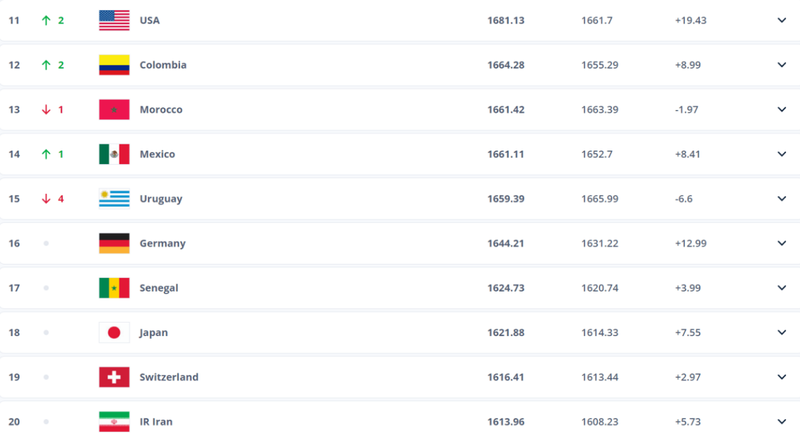Click the Germany flag icon

pyautogui.click(x=114, y=243)
